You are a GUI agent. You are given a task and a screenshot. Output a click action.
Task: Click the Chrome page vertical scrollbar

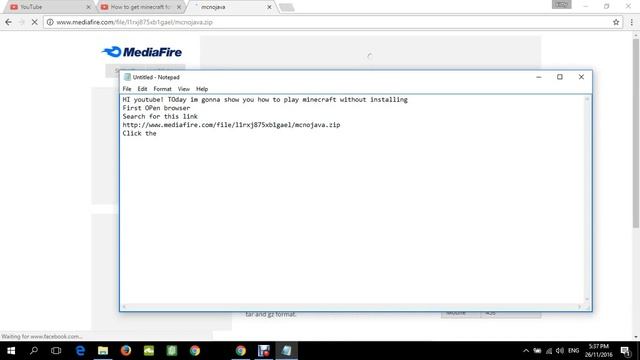coord(636,134)
